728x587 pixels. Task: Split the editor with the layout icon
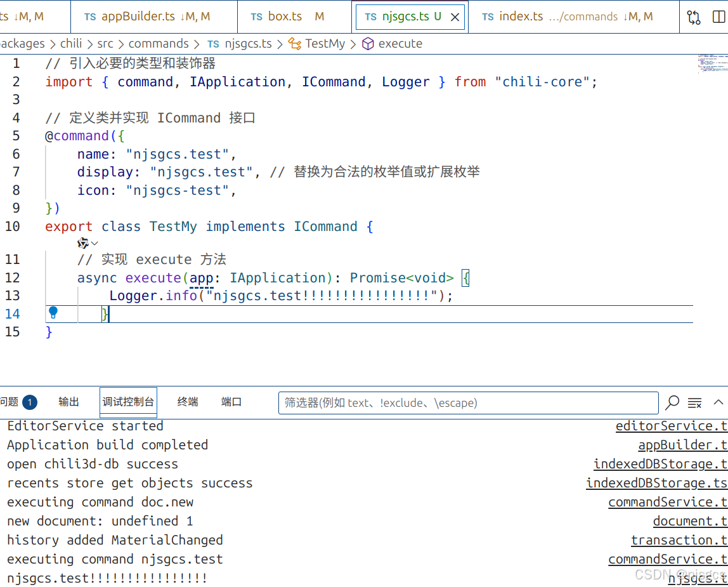click(x=718, y=17)
